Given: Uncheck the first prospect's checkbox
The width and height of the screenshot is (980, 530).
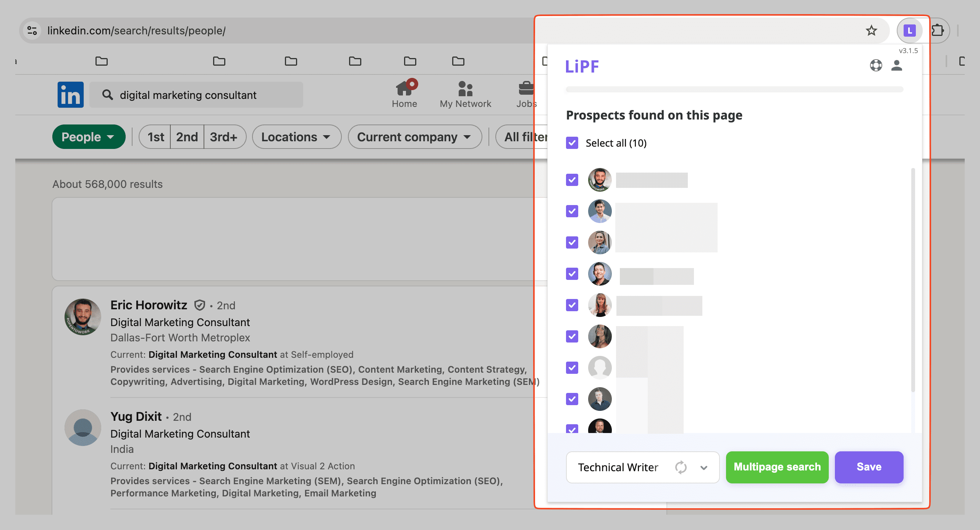Looking at the screenshot, I should (x=572, y=180).
